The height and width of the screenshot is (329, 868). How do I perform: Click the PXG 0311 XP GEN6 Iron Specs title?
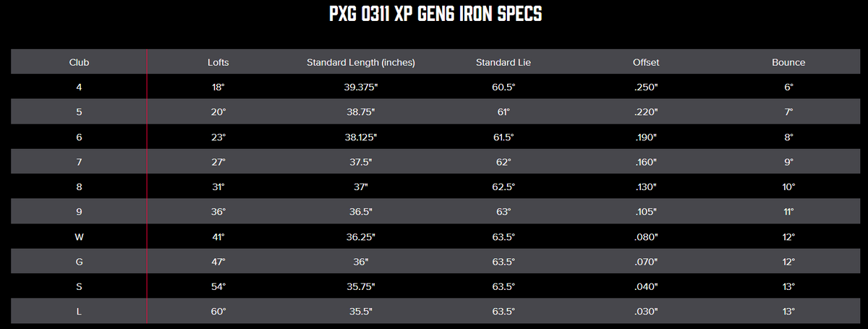click(433, 16)
